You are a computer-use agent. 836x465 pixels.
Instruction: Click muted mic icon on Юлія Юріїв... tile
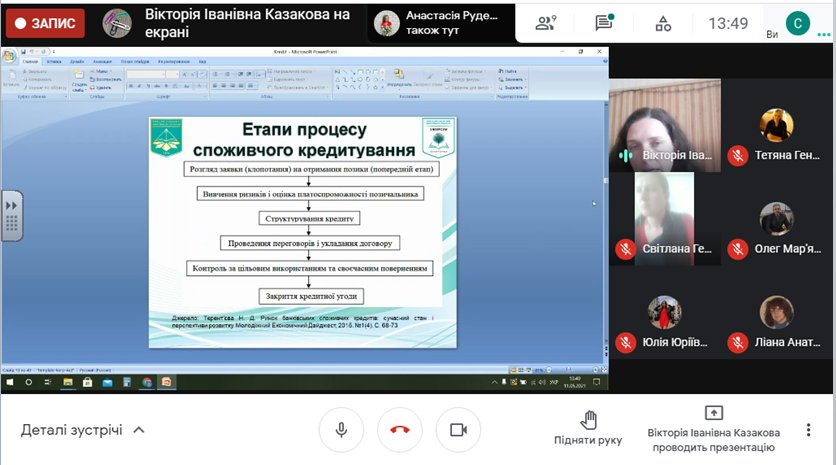click(625, 342)
